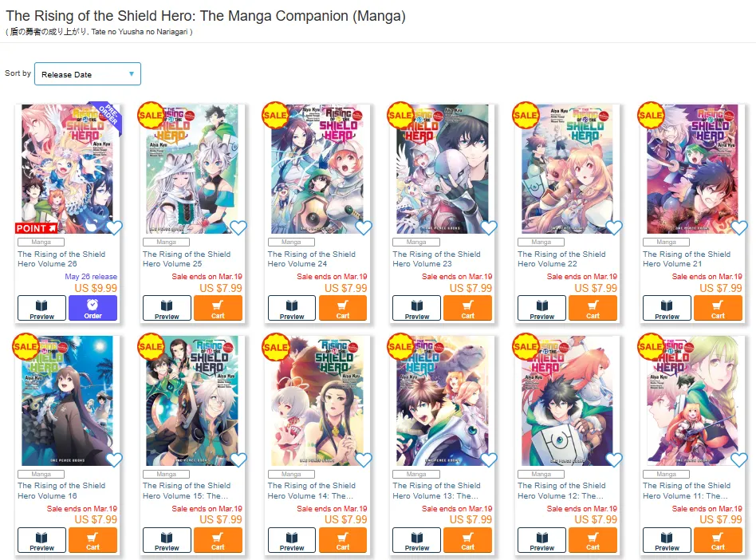The height and width of the screenshot is (560, 756).
Task: Click the SALE badge on Volume 21
Action: click(x=651, y=116)
